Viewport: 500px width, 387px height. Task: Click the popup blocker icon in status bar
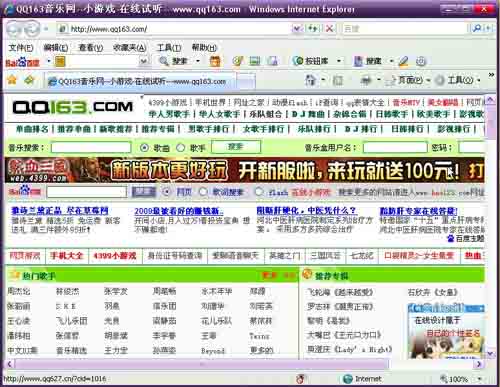click(x=300, y=379)
